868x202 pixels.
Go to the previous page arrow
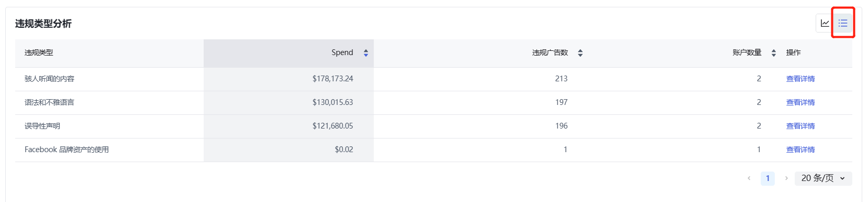click(749, 178)
